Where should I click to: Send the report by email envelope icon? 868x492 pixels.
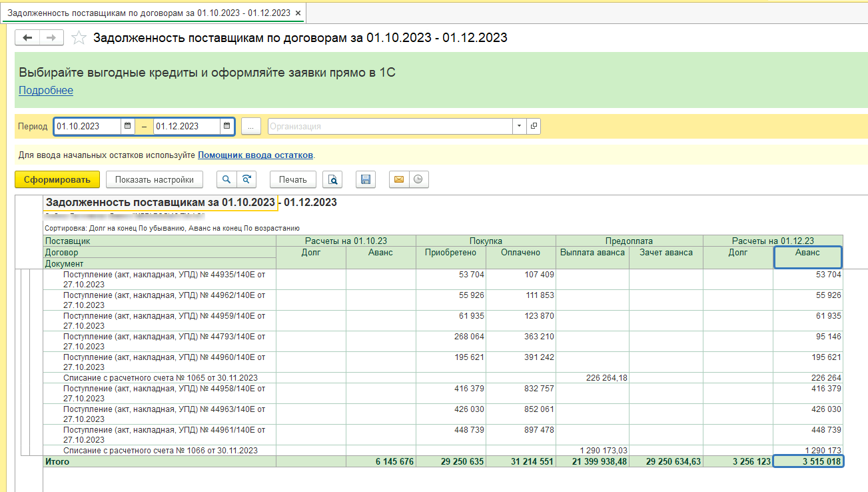399,179
